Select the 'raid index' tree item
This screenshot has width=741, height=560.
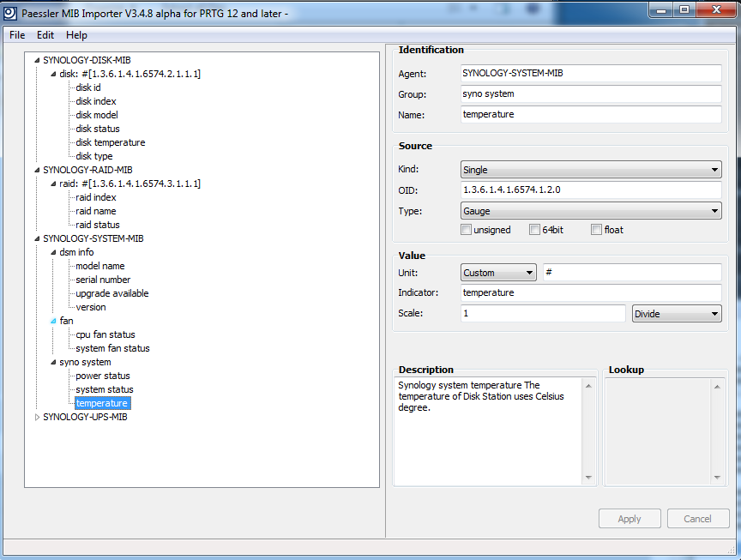96,197
